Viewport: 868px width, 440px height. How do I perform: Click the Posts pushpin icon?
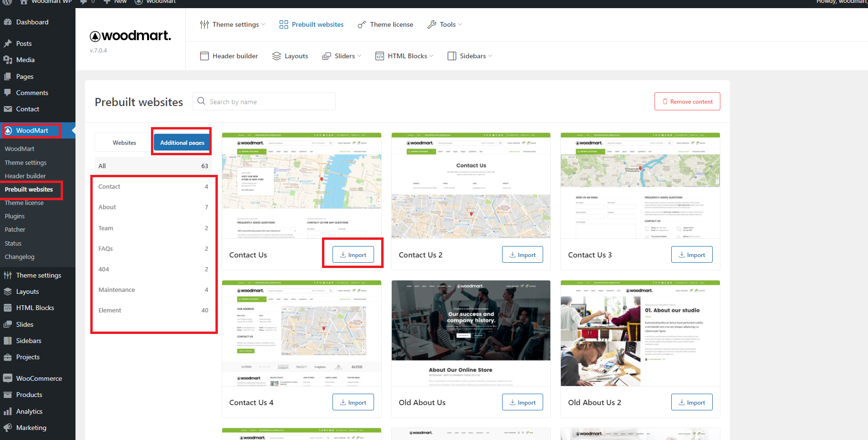[8, 43]
